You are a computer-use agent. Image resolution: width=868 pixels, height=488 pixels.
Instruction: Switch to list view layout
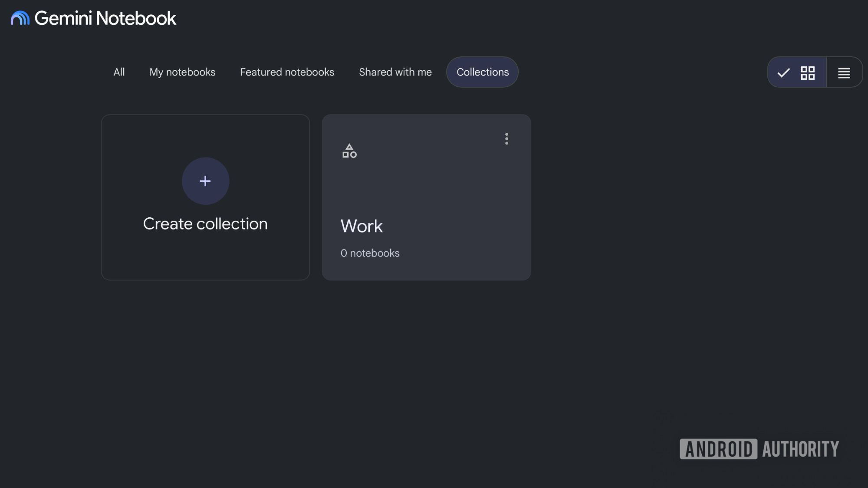(x=844, y=72)
